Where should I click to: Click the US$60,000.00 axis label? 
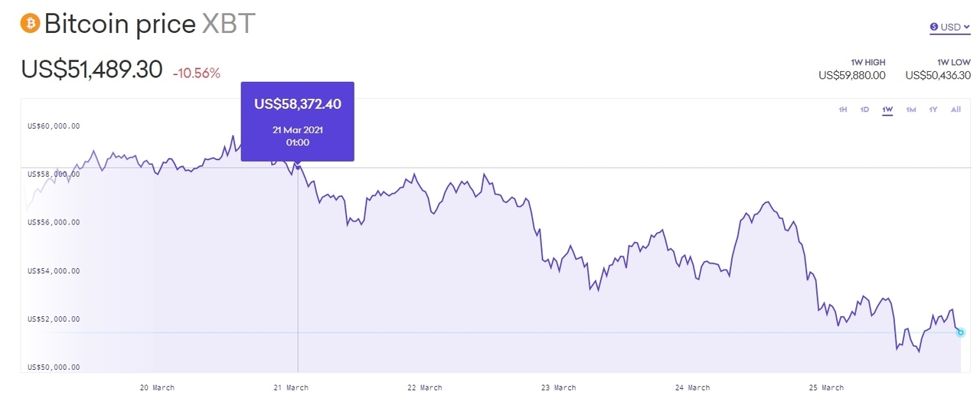pyautogui.click(x=54, y=126)
